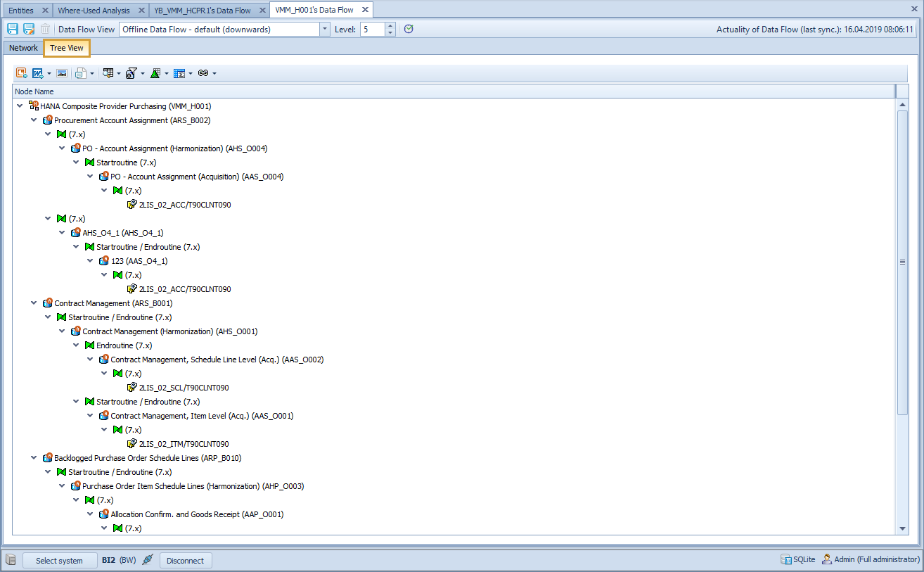Collapse the Contract Management (ARS_B001) node
The height and width of the screenshot is (572, 924).
coord(34,303)
